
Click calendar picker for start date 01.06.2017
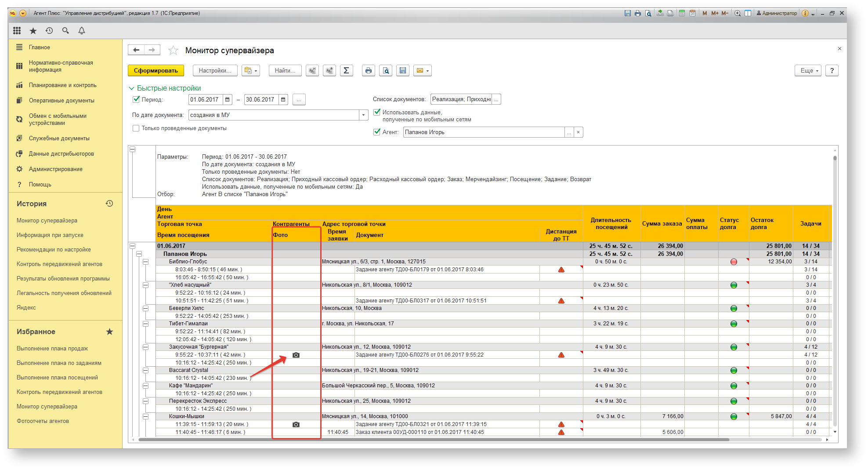pos(228,99)
